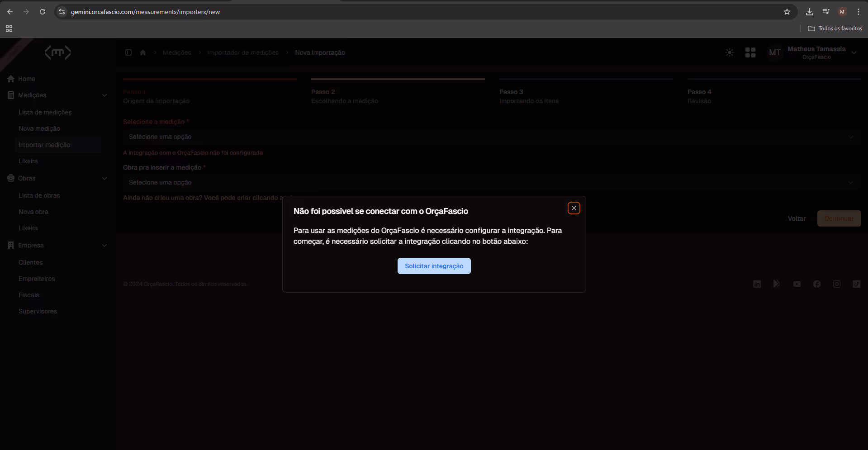Open Clientes in sidebar
The height and width of the screenshot is (450, 868).
pyautogui.click(x=31, y=262)
